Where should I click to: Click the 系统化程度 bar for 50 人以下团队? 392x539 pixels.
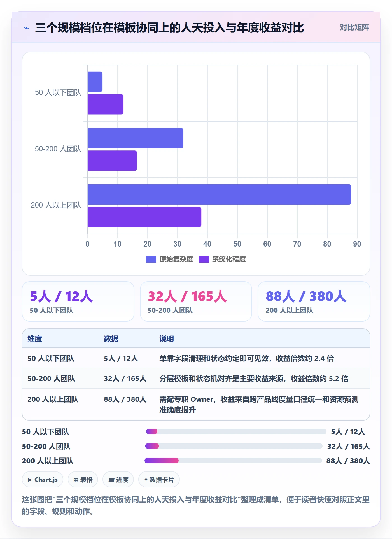pyautogui.click(x=106, y=104)
